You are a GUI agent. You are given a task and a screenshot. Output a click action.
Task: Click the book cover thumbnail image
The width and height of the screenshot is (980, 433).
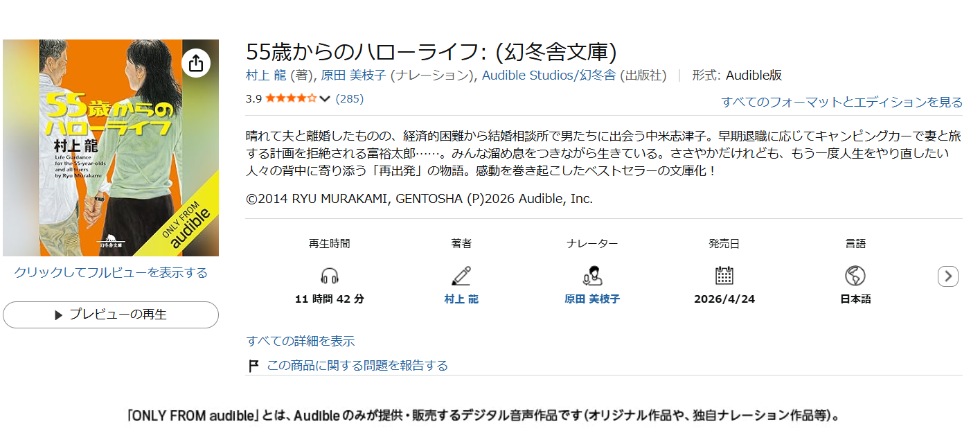[111, 148]
